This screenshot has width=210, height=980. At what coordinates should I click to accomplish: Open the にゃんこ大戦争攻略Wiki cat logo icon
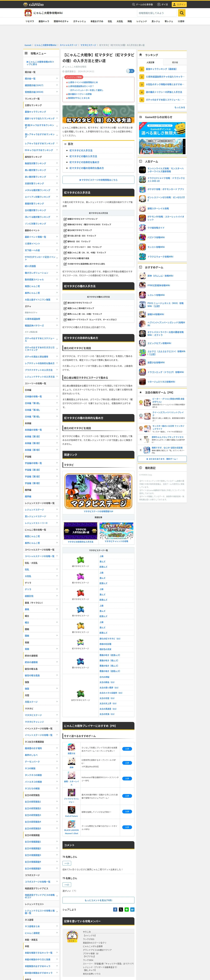click(28, 13)
